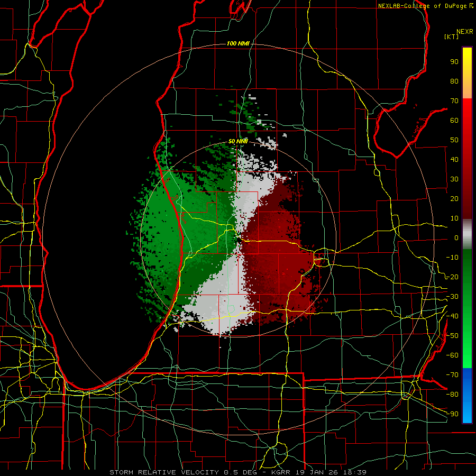The image size is (476, 476).
Task: Click the -30 scale value
Action: pos(452,297)
